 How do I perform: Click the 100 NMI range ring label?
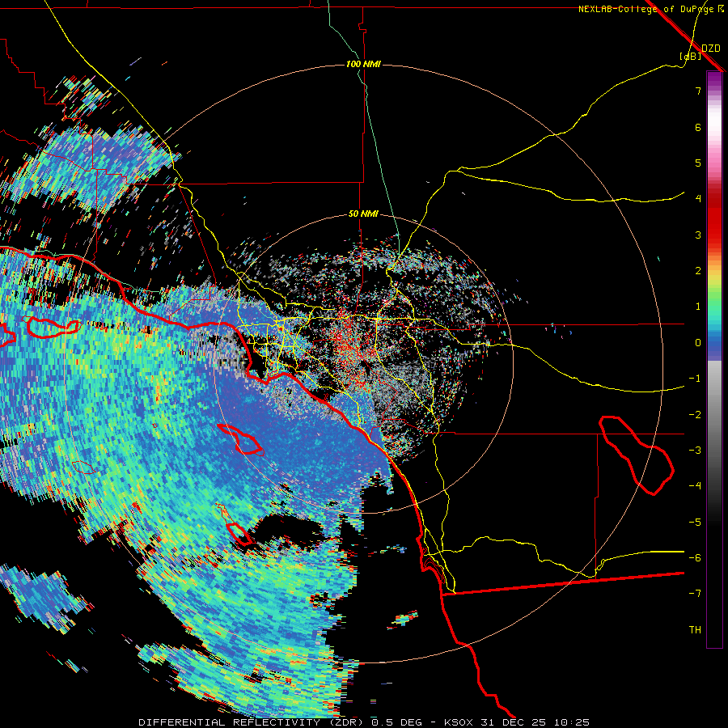[x=363, y=64]
